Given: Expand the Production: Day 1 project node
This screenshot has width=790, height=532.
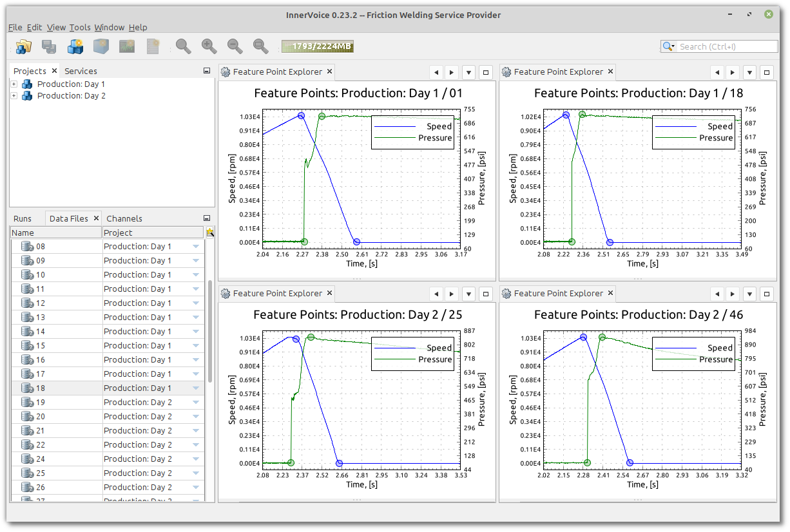Looking at the screenshot, I should click(14, 84).
